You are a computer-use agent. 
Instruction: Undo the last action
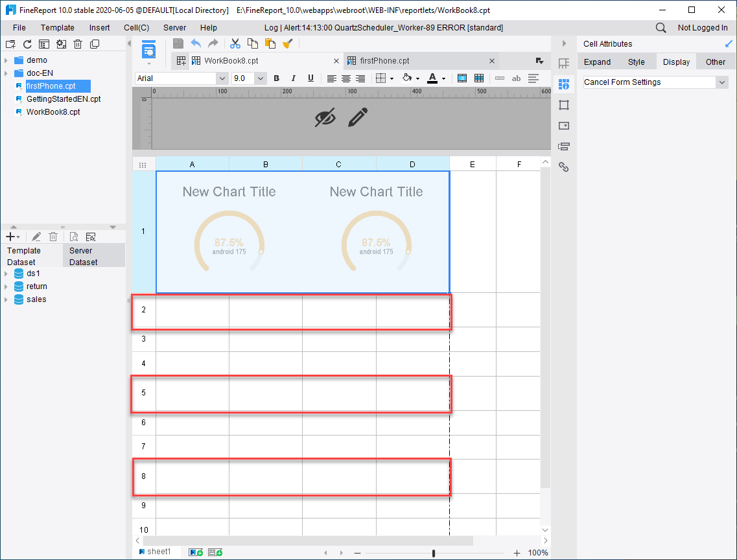tap(196, 43)
